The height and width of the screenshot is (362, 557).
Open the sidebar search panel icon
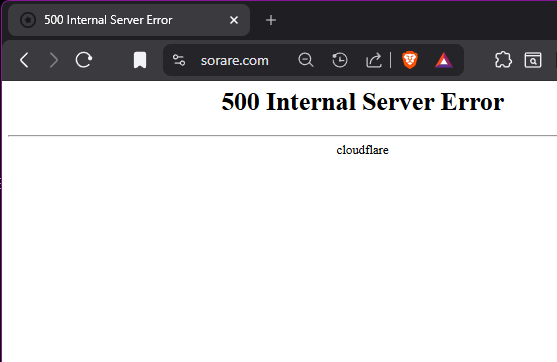(533, 60)
